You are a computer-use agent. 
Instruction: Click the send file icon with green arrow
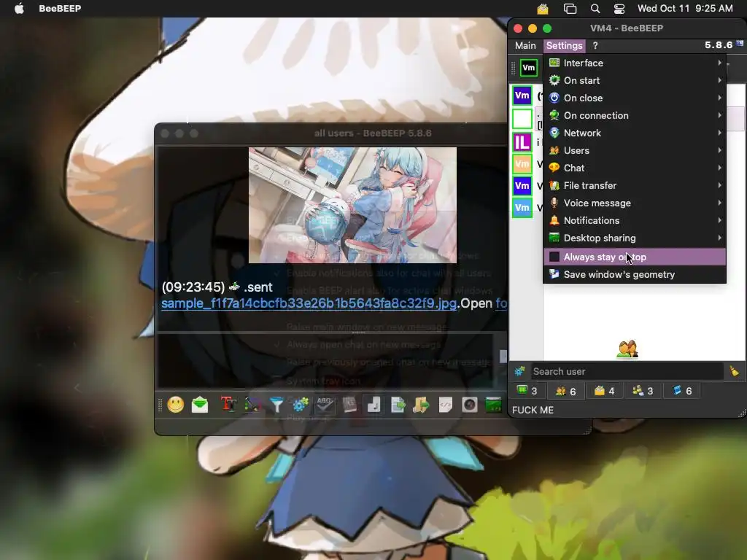pyautogui.click(x=398, y=405)
